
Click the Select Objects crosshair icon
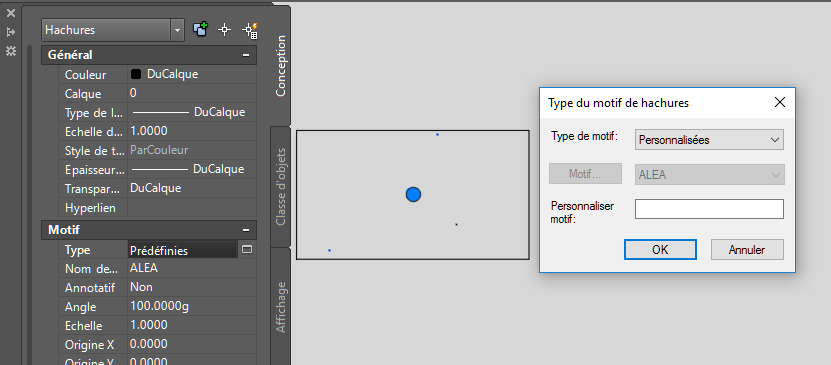point(225,30)
